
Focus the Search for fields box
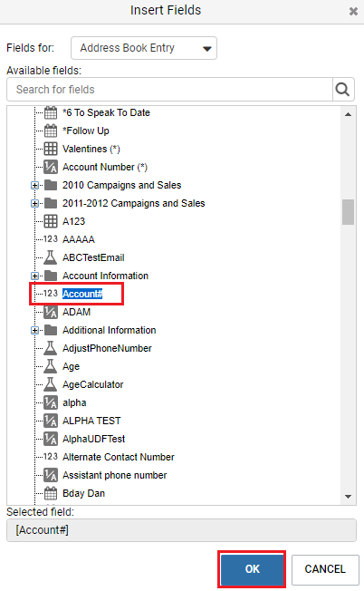click(x=169, y=90)
